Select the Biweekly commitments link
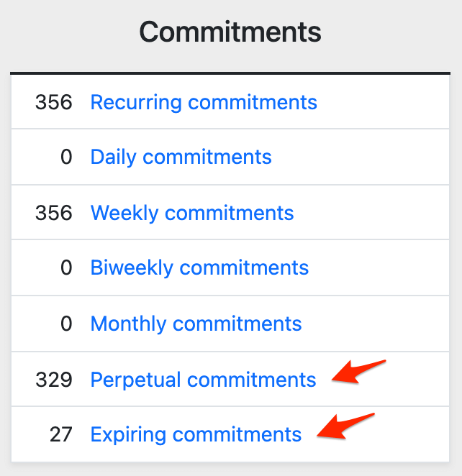The width and height of the screenshot is (462, 476). coord(199,268)
